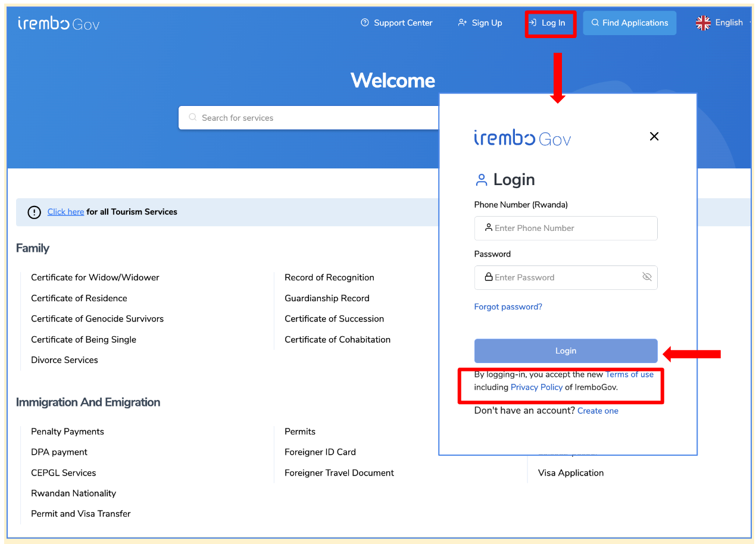The height and width of the screenshot is (544, 756).
Task: Click the Immigration And Emigration heading
Action: 88,402
